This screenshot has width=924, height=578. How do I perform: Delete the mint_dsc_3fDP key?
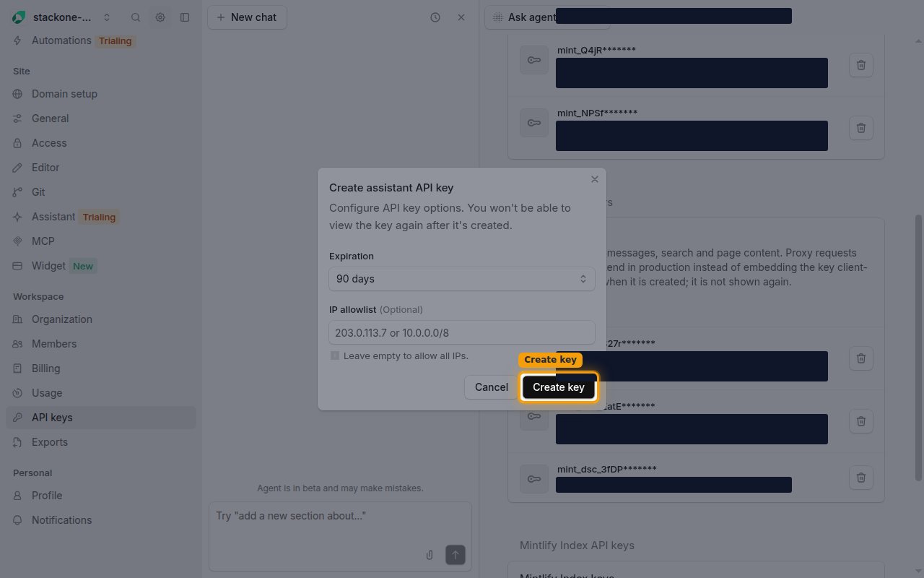point(861,478)
